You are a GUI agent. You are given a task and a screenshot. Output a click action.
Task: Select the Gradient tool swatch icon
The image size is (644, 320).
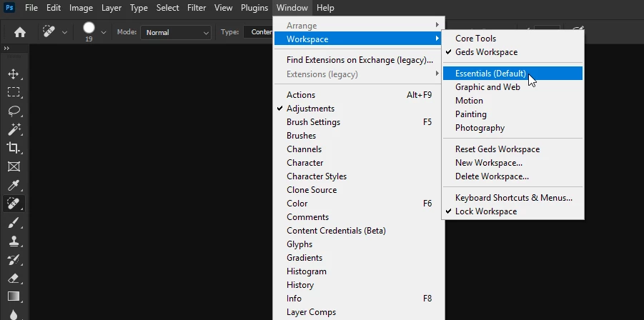(14, 296)
